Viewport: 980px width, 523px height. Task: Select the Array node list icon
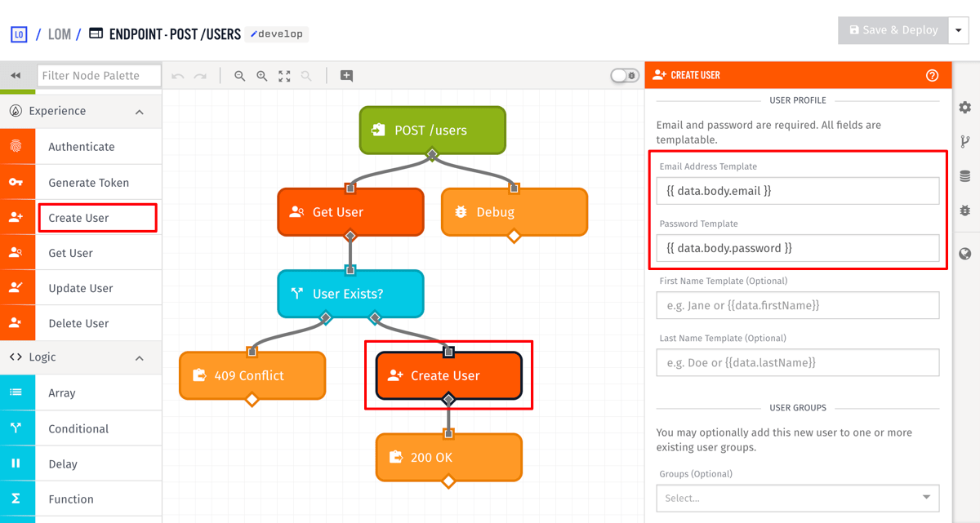(x=16, y=393)
